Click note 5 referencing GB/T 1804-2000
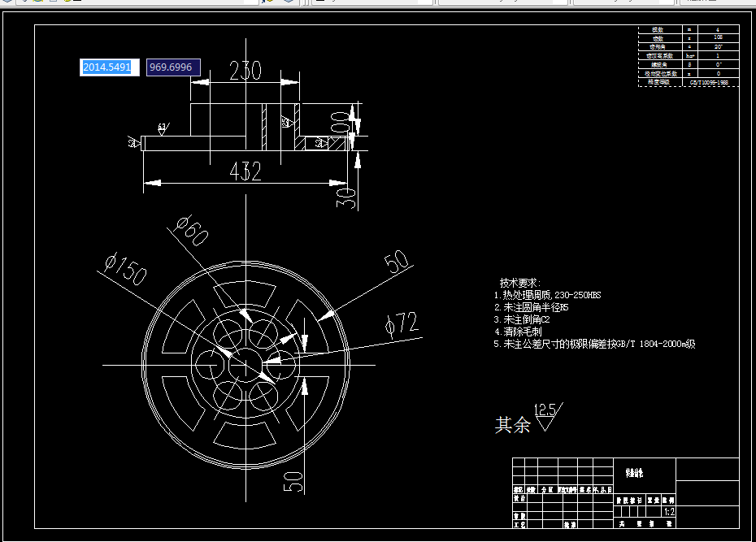Image resolution: width=756 pixels, height=542 pixels. tap(594, 344)
